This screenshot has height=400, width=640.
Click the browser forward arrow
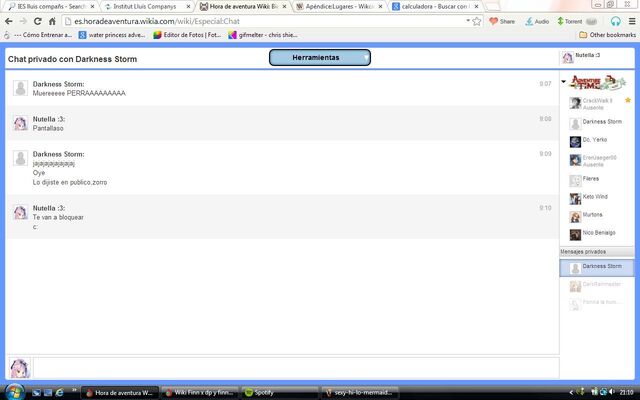pyautogui.click(x=23, y=21)
